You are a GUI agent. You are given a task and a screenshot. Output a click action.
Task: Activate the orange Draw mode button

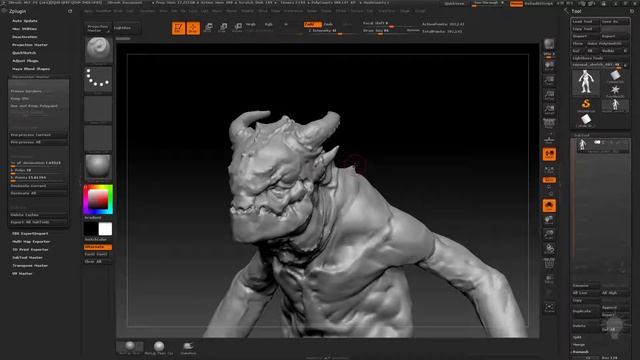click(x=193, y=28)
